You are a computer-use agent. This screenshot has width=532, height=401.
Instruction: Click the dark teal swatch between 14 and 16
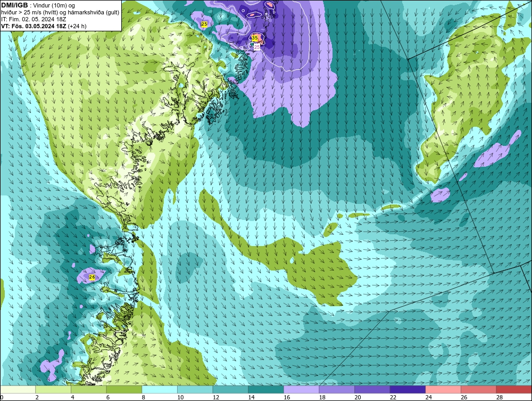(266, 389)
